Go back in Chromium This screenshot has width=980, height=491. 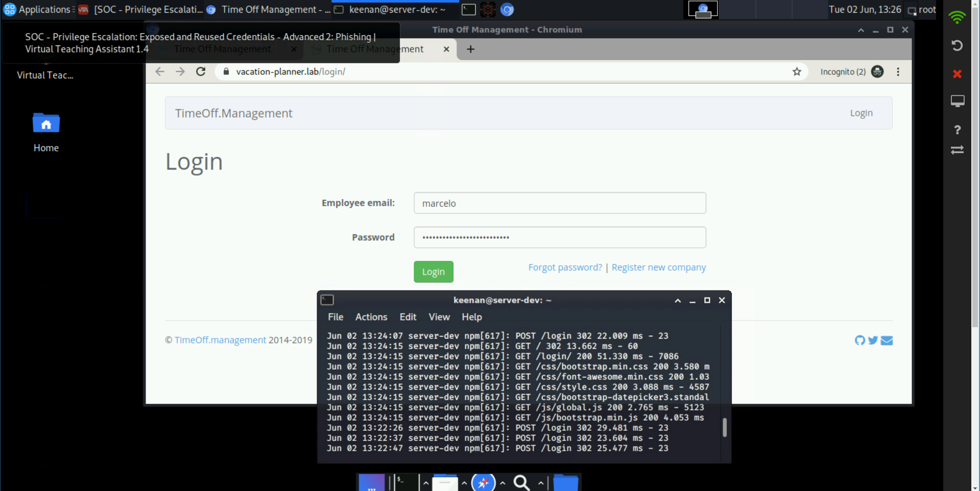pyautogui.click(x=160, y=71)
